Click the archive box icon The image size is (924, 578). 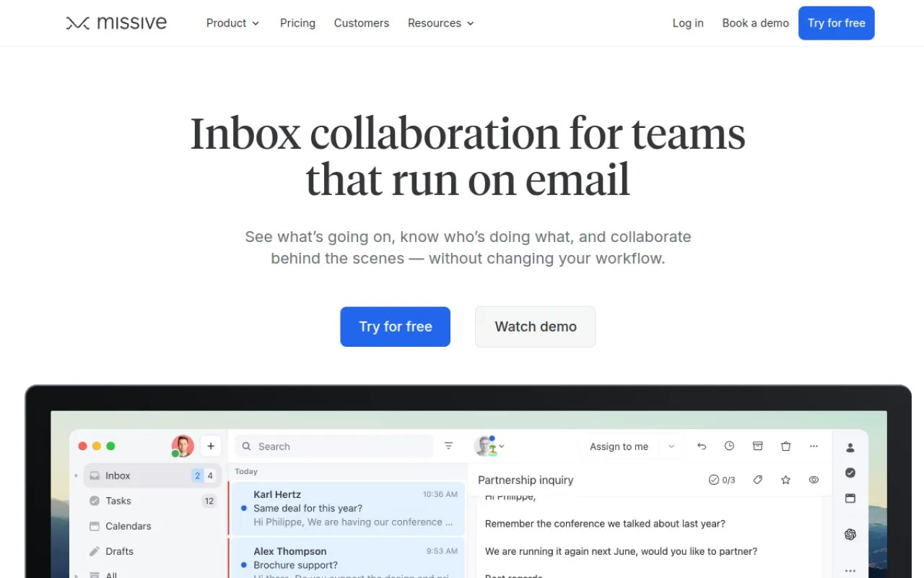[757, 447]
